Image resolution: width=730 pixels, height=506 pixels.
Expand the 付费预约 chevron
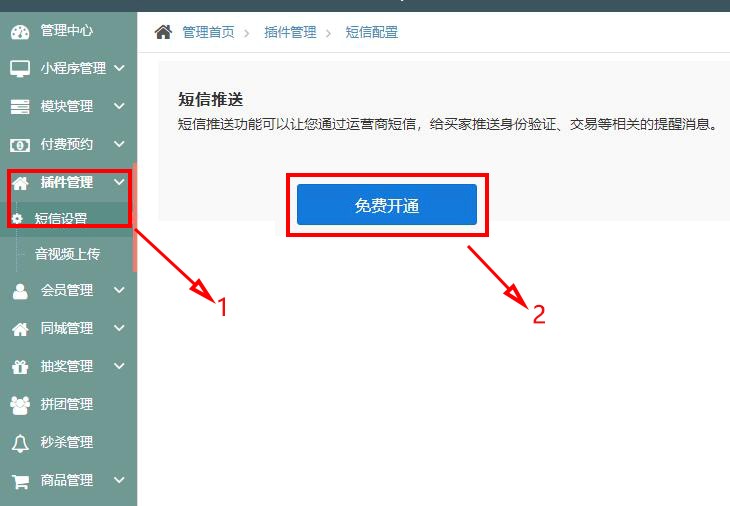[119, 144]
